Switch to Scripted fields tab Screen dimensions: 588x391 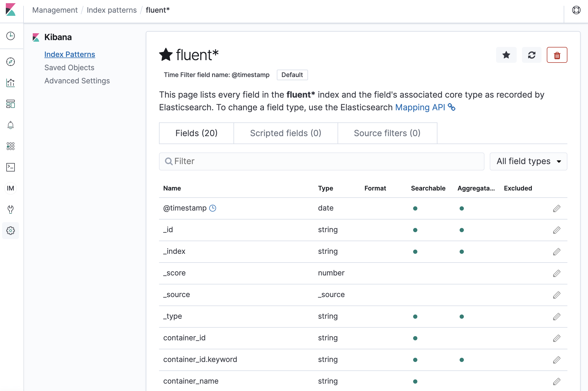point(286,133)
